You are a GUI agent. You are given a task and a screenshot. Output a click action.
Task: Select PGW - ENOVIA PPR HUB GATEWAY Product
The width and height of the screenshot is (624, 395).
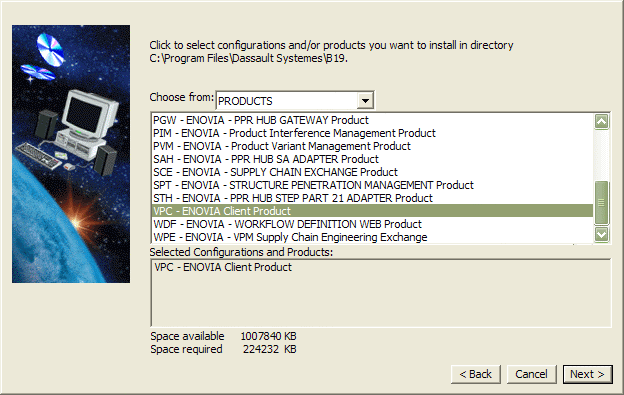(372, 120)
